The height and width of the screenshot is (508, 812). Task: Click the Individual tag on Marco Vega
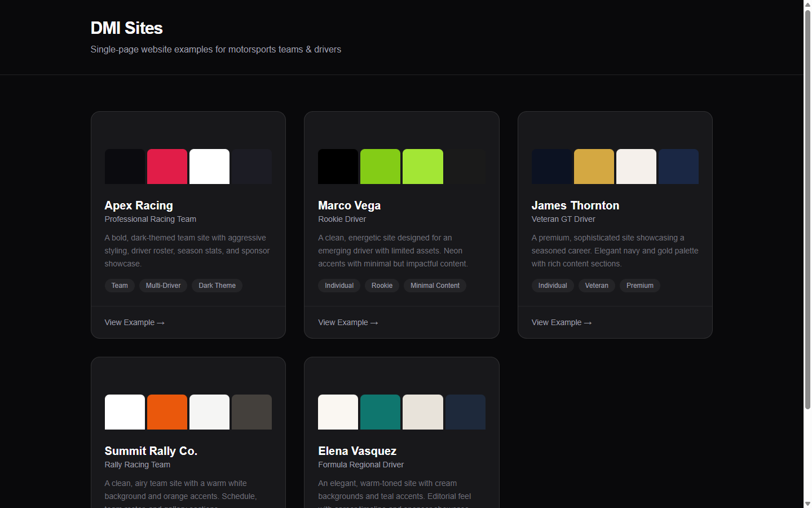[x=339, y=286]
